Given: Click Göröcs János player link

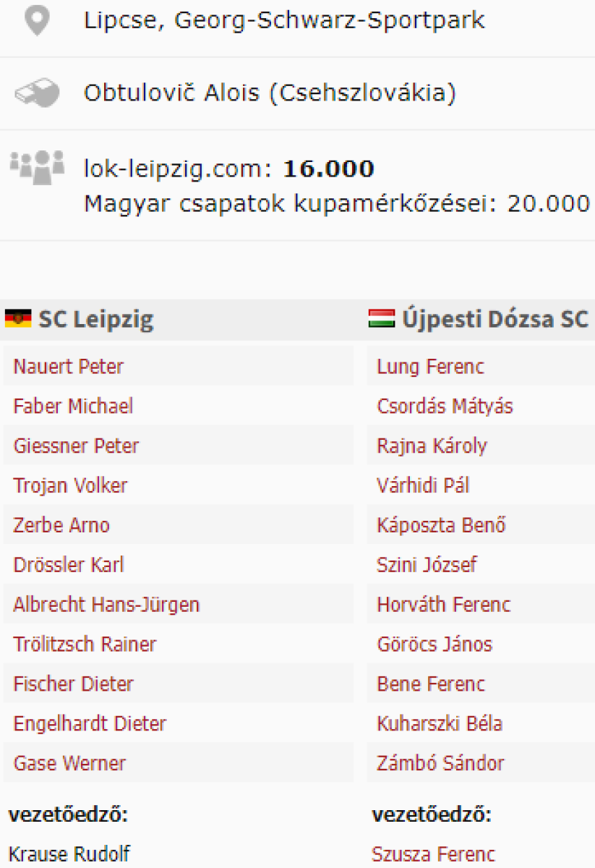Looking at the screenshot, I should [435, 644].
